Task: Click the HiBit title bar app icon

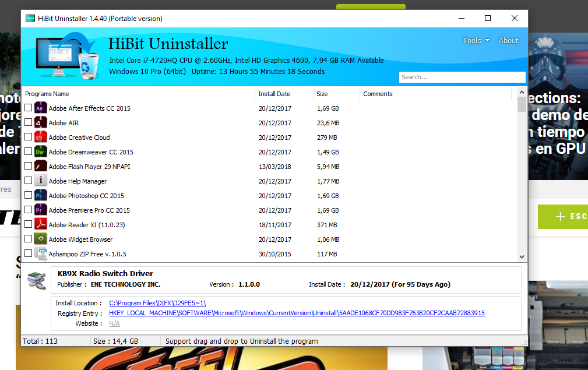Action: pyautogui.click(x=30, y=19)
